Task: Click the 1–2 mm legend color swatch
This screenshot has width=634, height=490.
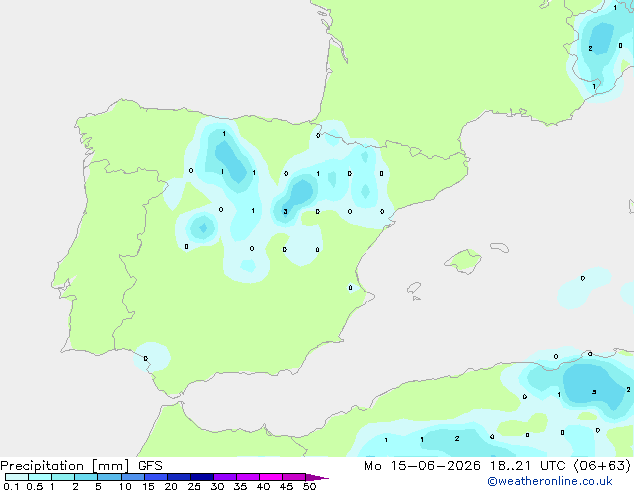Action: point(63,477)
